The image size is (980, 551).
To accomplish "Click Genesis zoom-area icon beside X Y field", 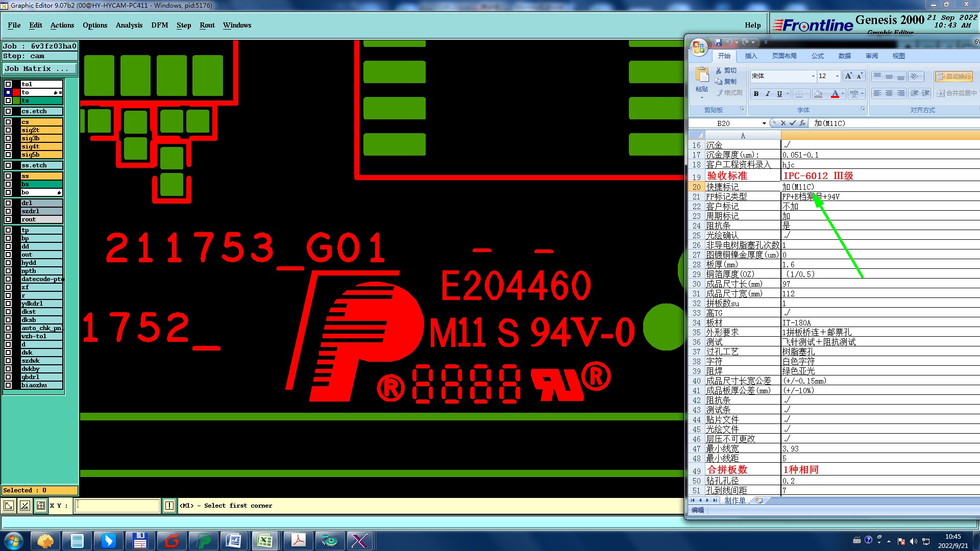I will point(9,506).
